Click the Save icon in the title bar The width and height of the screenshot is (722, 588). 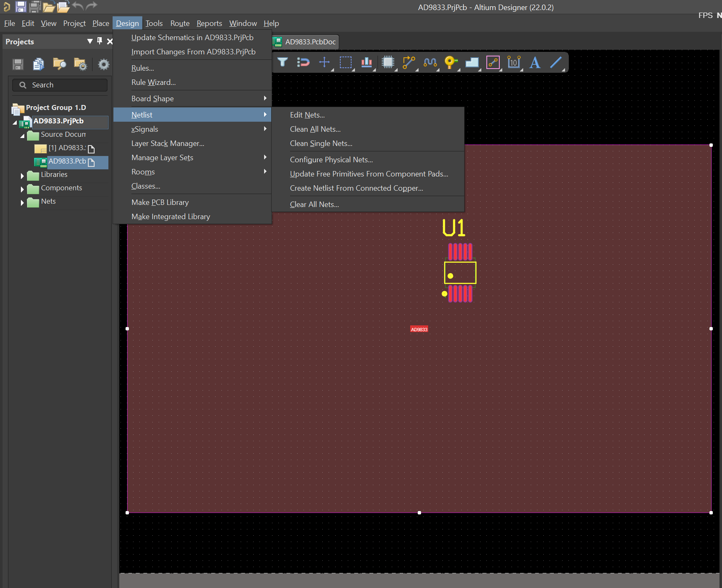21,6
